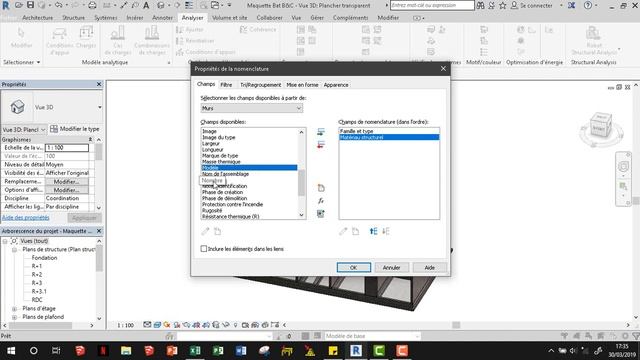Click the new parameter icon between the lists
The height and width of the screenshot is (360, 640).
321,188
